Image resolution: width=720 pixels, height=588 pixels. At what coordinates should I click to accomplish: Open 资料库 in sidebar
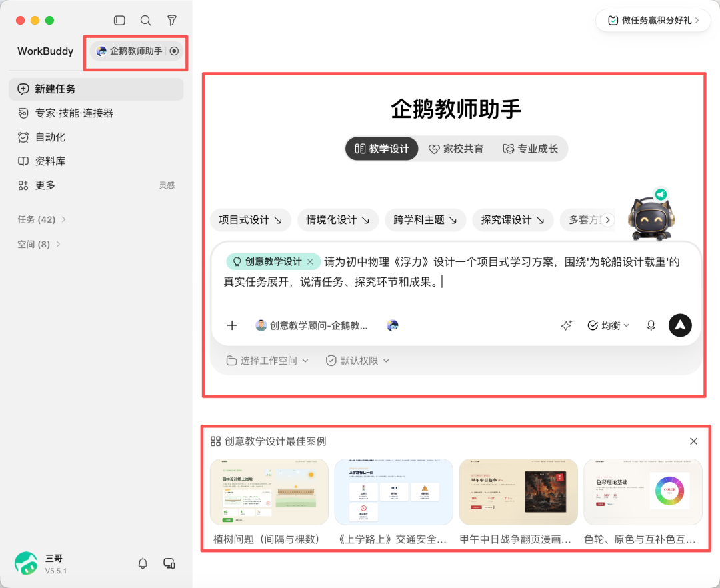click(x=96, y=161)
